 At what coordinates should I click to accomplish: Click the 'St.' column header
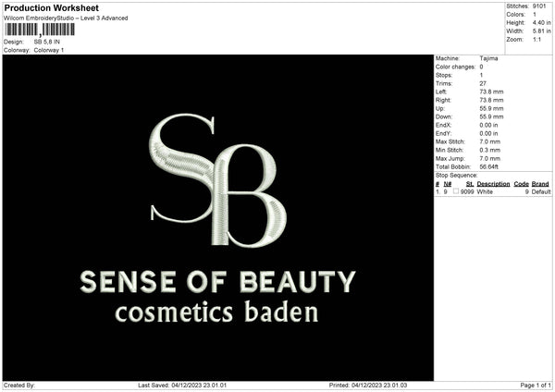point(470,184)
